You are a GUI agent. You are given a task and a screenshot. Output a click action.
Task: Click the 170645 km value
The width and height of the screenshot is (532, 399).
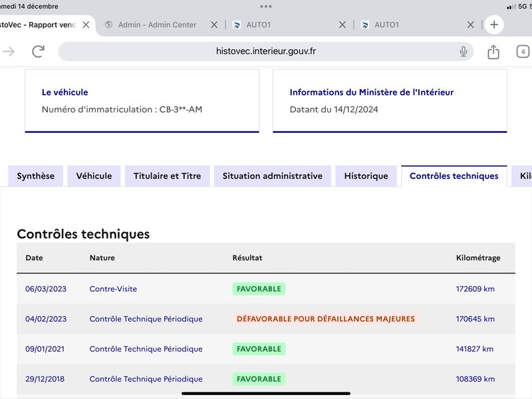(475, 319)
